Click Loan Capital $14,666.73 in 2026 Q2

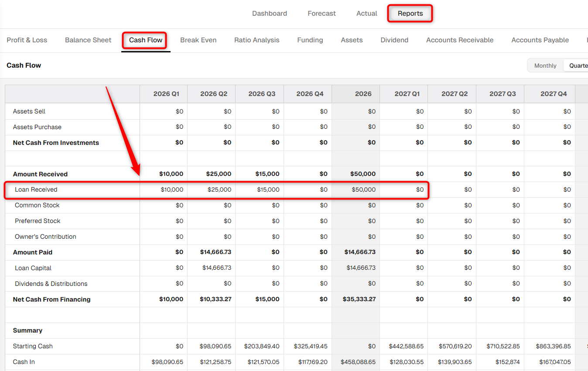[217, 268]
